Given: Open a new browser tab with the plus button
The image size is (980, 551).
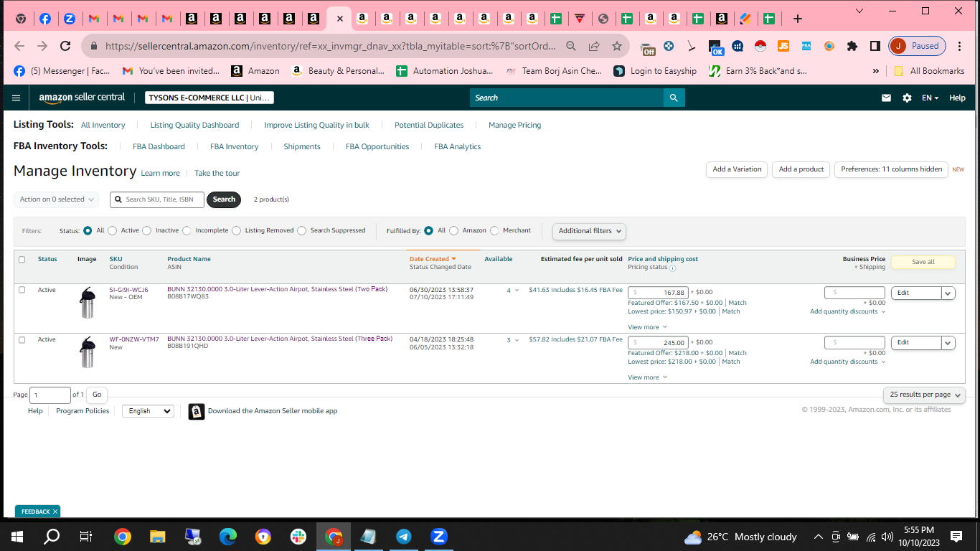Looking at the screenshot, I should pos(797,19).
